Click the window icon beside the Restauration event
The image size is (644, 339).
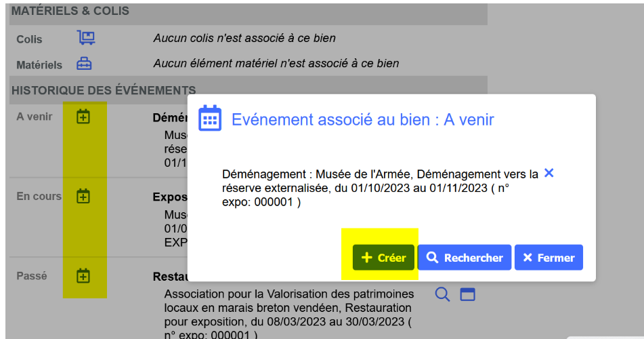click(x=468, y=294)
